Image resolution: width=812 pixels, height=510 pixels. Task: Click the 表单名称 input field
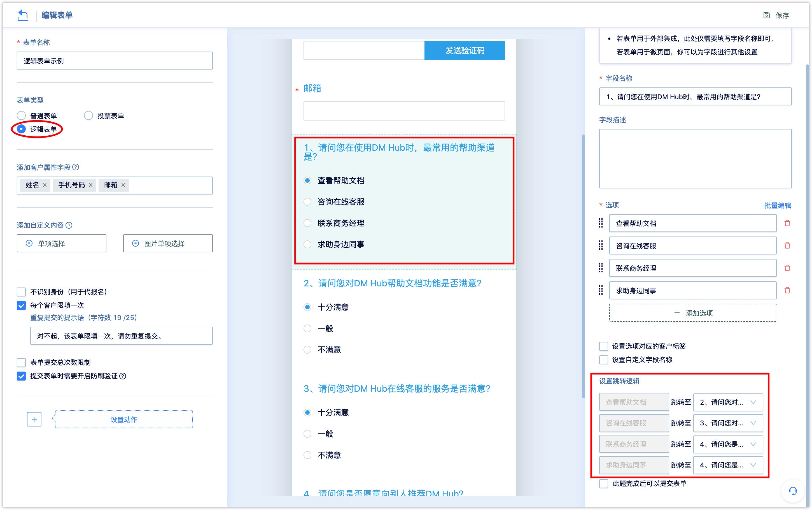point(115,61)
